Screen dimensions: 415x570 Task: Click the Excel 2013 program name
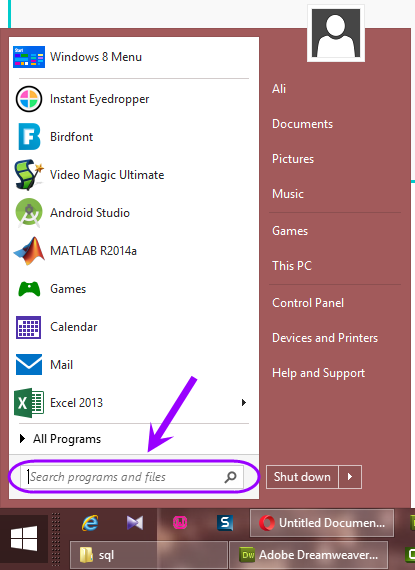[76, 403]
